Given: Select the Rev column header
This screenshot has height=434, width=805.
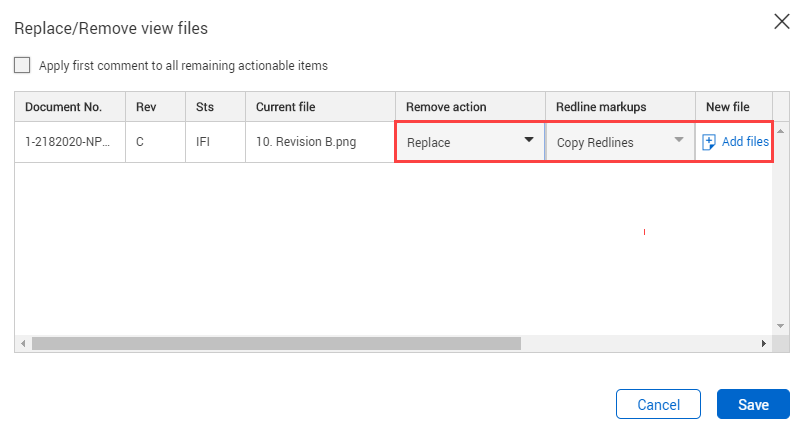Looking at the screenshot, I should pos(156,107).
